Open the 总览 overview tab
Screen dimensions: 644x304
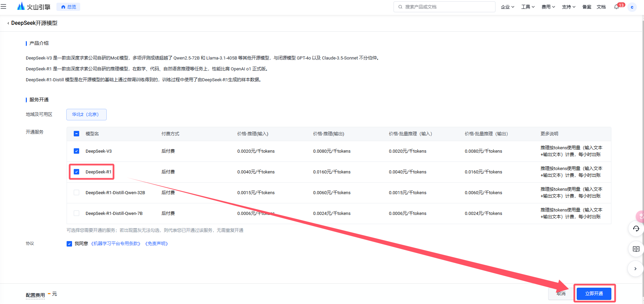pos(68,7)
